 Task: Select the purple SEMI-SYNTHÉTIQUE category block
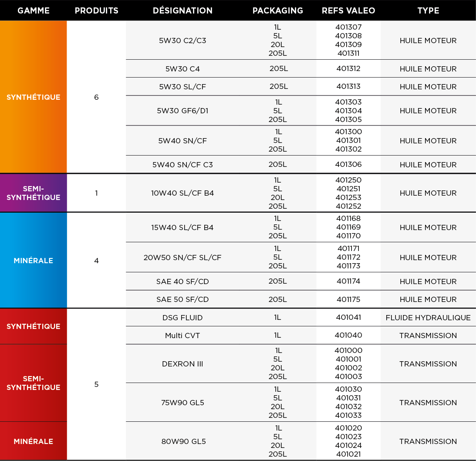pos(34,193)
